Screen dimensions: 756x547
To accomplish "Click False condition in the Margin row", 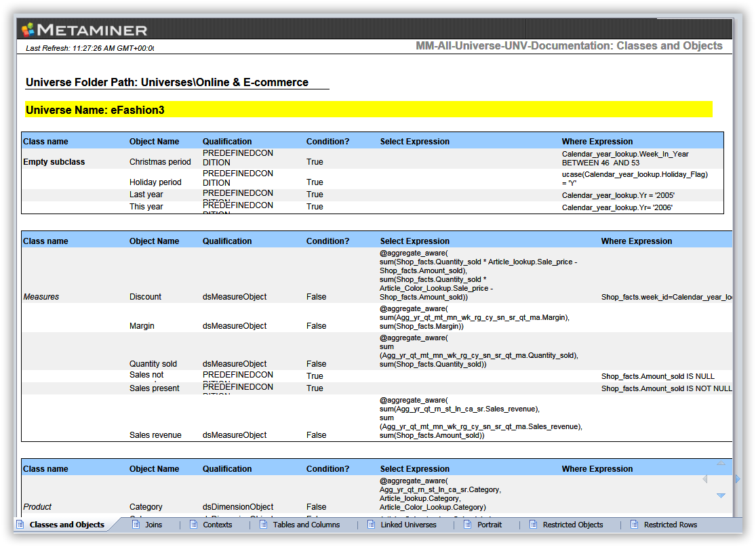I will click(316, 326).
